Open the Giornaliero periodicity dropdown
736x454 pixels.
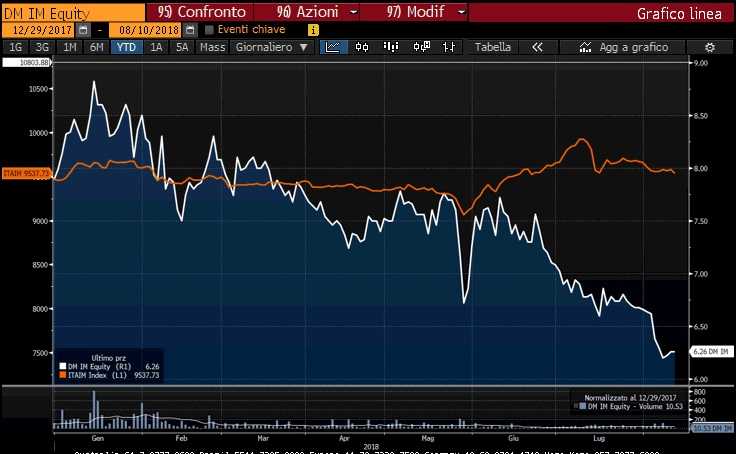click(271, 47)
